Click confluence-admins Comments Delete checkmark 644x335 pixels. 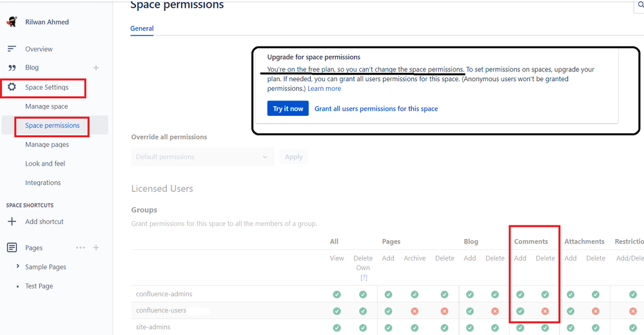click(545, 294)
